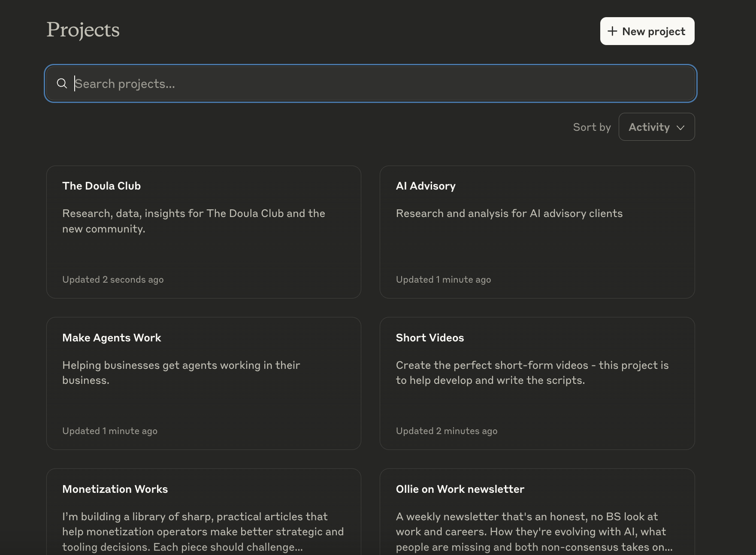This screenshot has height=555, width=756.
Task: Open the Monetization Works project
Action: 204,512
